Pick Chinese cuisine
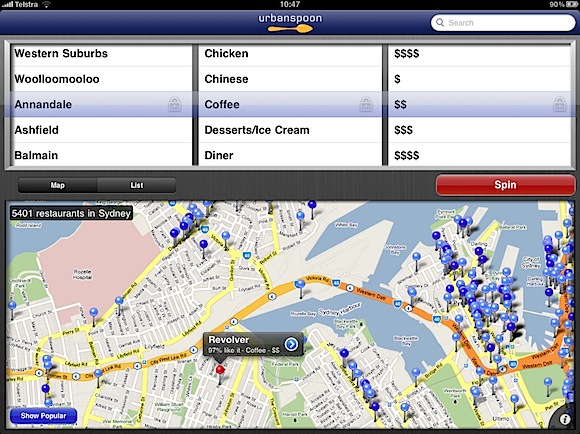580x434 pixels. click(x=290, y=79)
